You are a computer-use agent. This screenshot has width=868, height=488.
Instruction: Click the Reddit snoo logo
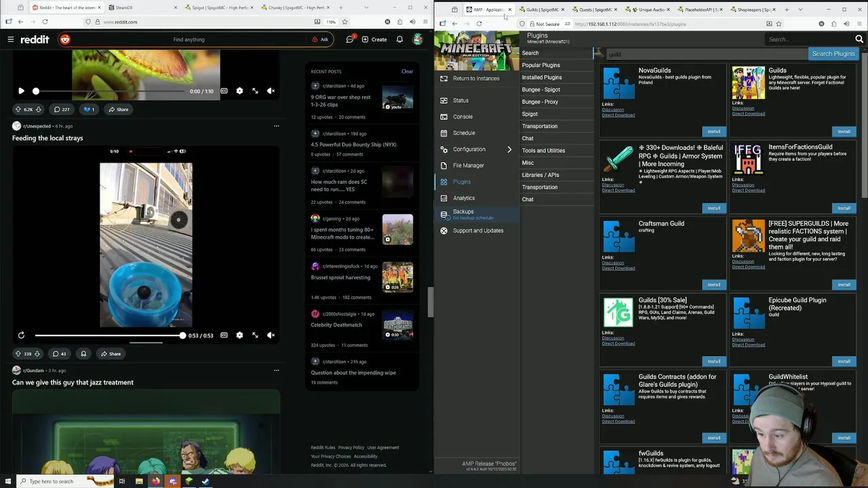[65, 39]
